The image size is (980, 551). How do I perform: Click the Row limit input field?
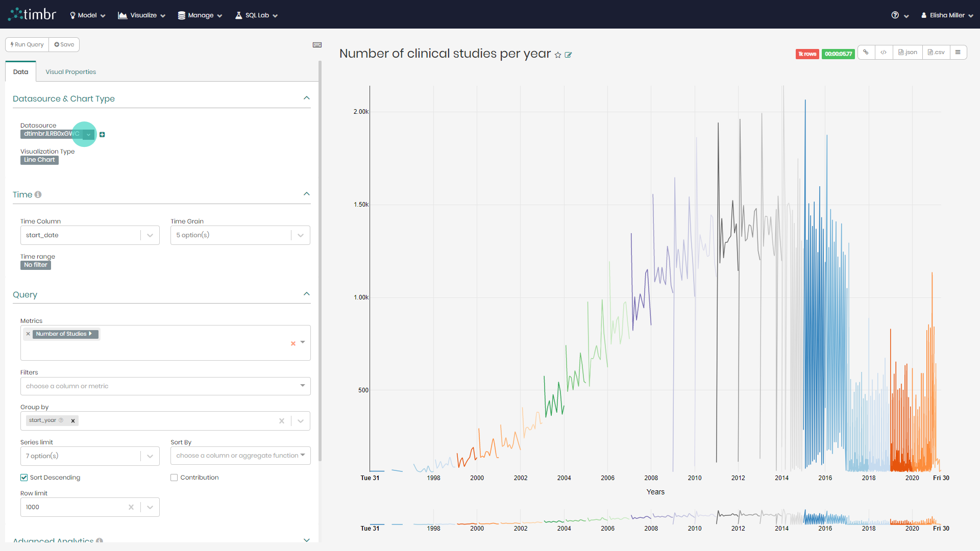click(x=77, y=507)
